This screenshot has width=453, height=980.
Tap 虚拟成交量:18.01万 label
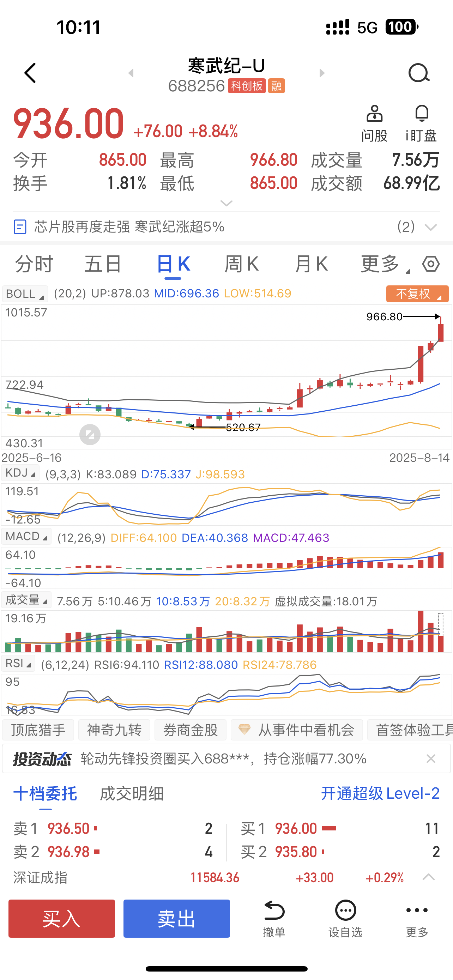326,601
